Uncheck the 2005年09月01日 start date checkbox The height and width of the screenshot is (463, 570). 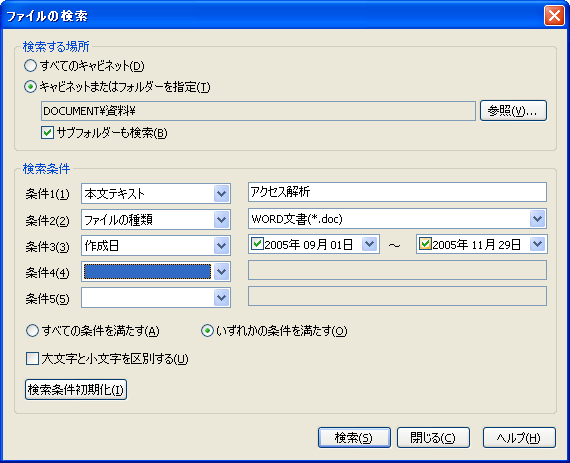(257, 244)
